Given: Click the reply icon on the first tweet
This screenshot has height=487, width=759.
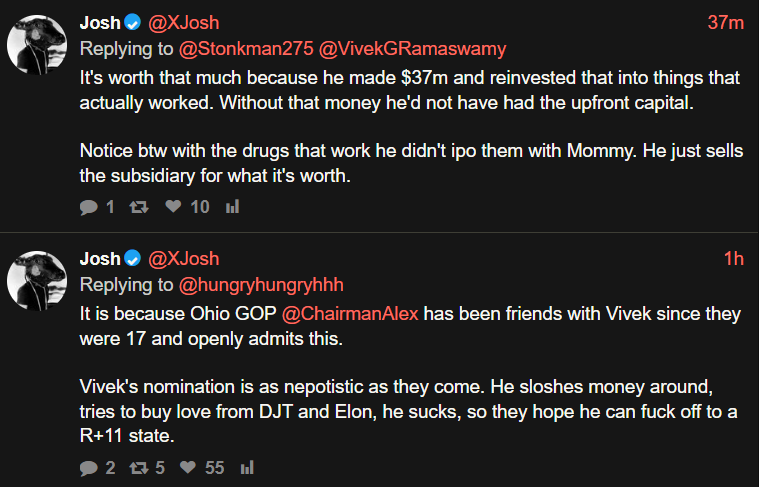Looking at the screenshot, I should coord(88,207).
